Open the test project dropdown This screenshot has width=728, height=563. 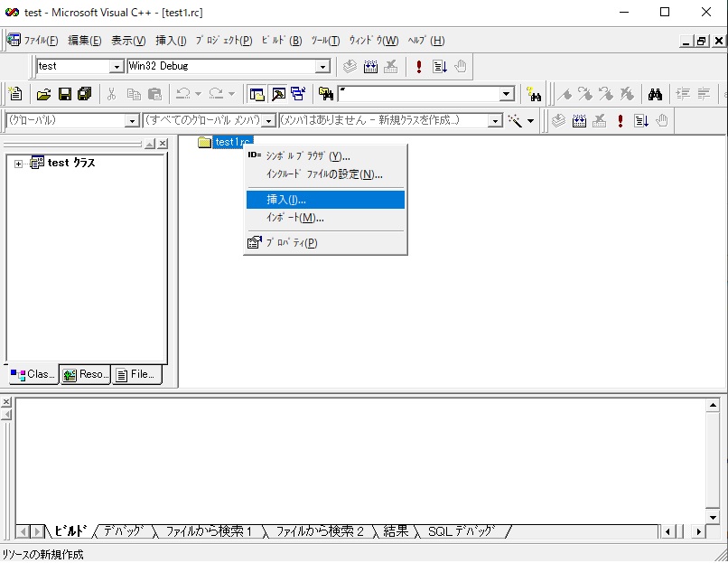[x=117, y=67]
